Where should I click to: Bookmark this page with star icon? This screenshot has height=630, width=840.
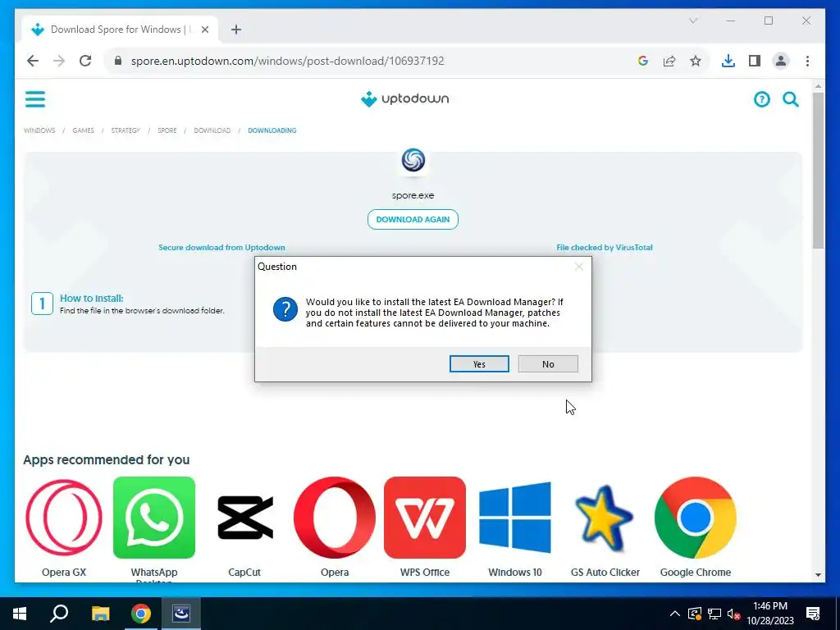pos(696,61)
